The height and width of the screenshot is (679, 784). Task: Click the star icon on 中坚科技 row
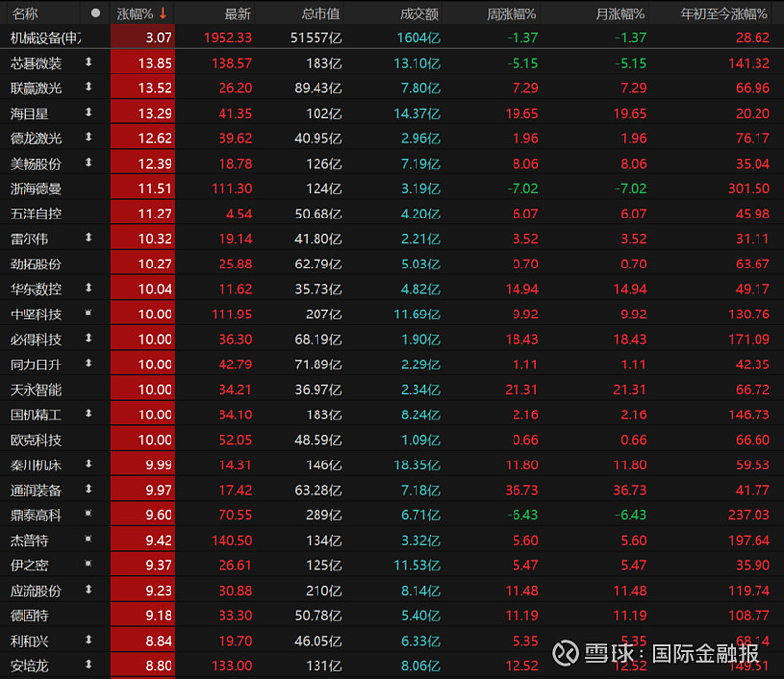point(88,313)
